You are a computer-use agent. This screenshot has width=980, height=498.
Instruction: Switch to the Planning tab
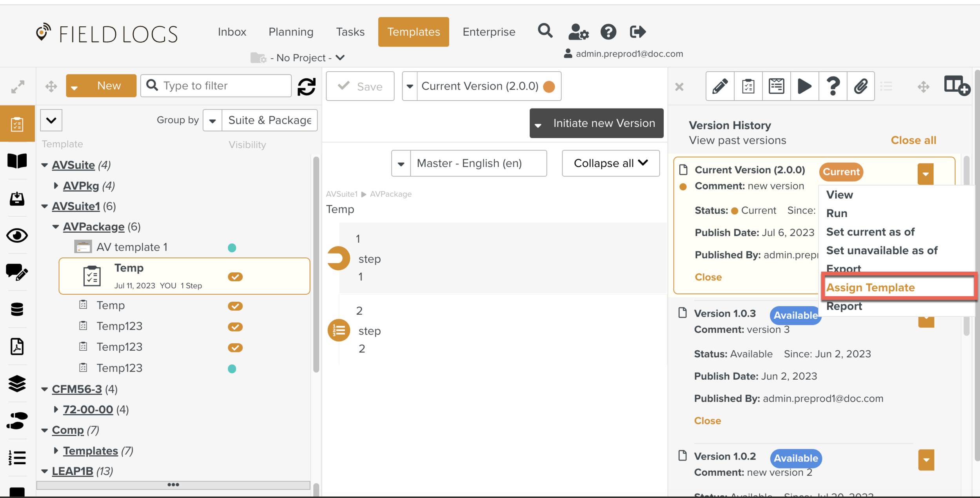point(291,32)
